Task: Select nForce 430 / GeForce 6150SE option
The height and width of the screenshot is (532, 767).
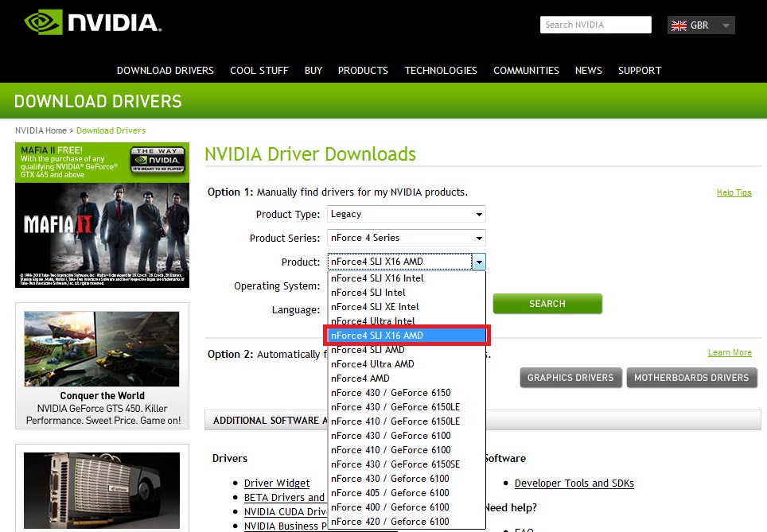Action: pos(406,464)
